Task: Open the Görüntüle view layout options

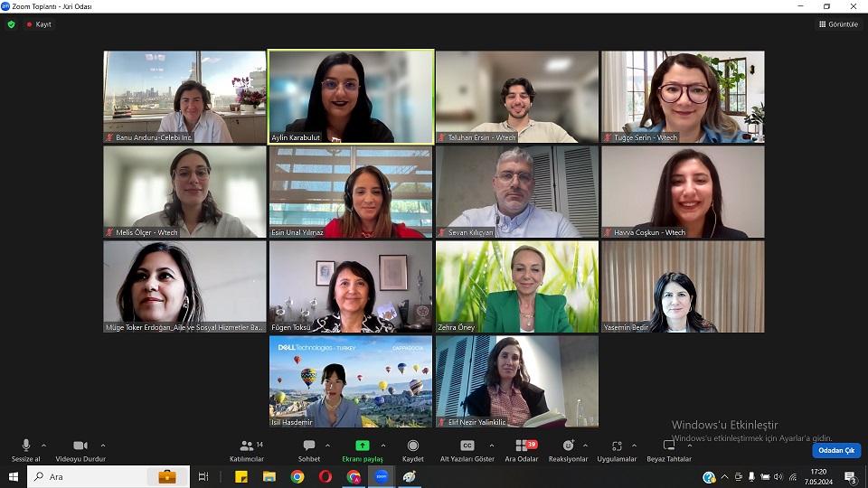Action: pos(838,24)
